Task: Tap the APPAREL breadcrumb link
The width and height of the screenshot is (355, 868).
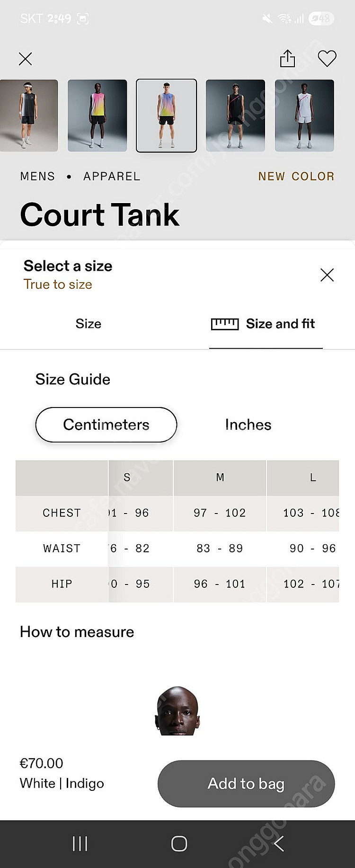Action: pos(112,177)
